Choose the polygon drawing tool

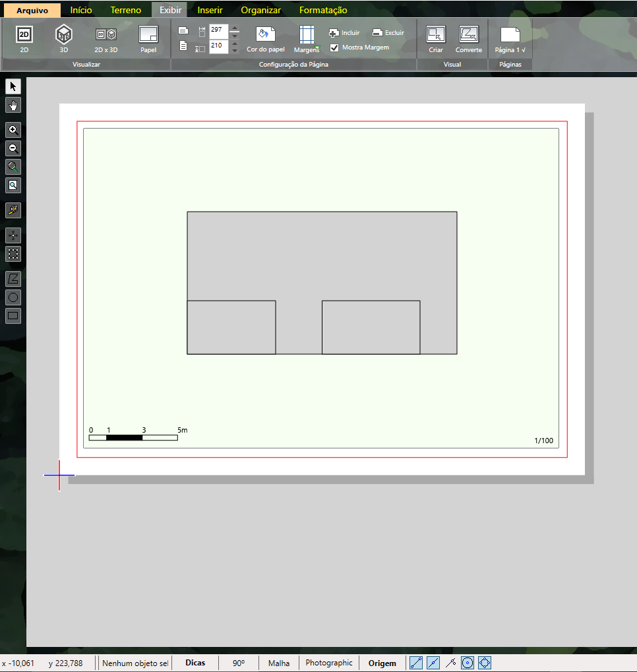13,278
